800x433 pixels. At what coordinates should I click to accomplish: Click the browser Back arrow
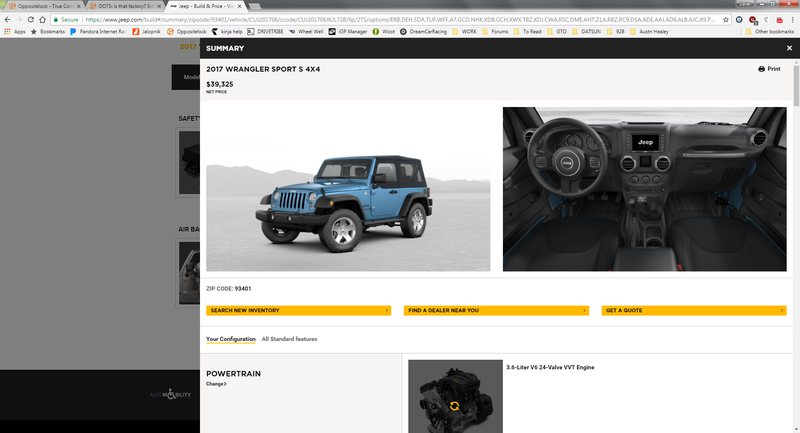[x=7, y=19]
